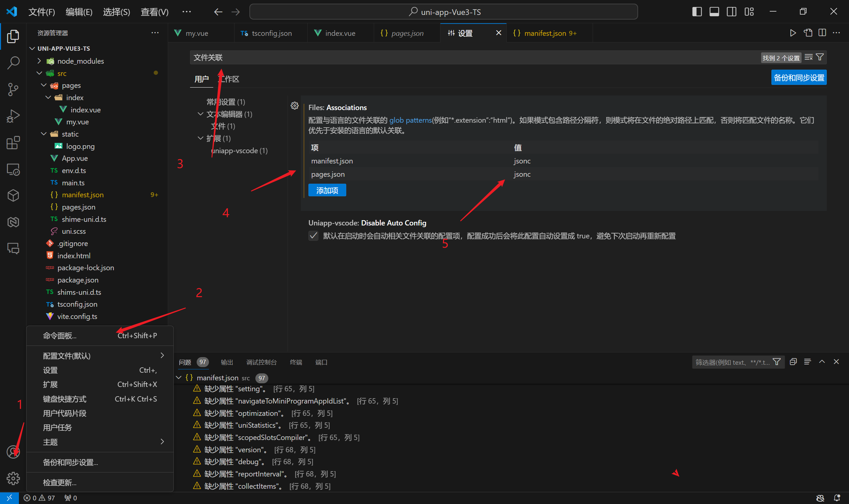Viewport: 849px width, 504px height.
Task: Click the Manage gear icon at bottom left
Action: pyautogui.click(x=13, y=478)
